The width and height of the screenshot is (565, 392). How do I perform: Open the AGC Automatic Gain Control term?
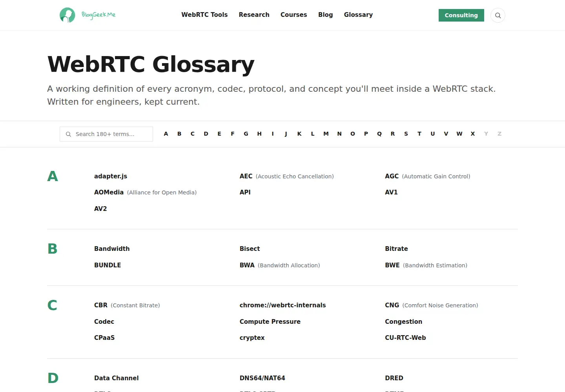coord(428,176)
